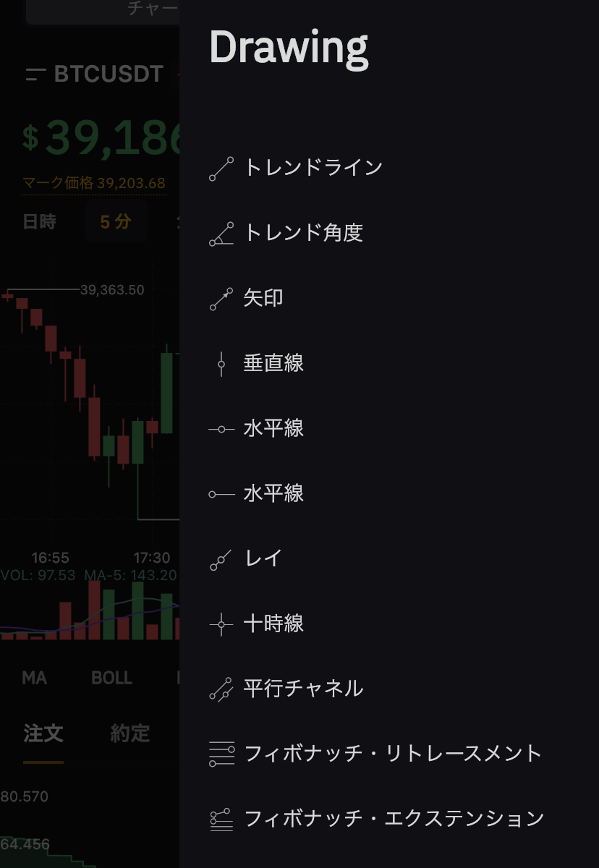Open the 注文 order book tab
Screen dimensions: 599x868
43,733
